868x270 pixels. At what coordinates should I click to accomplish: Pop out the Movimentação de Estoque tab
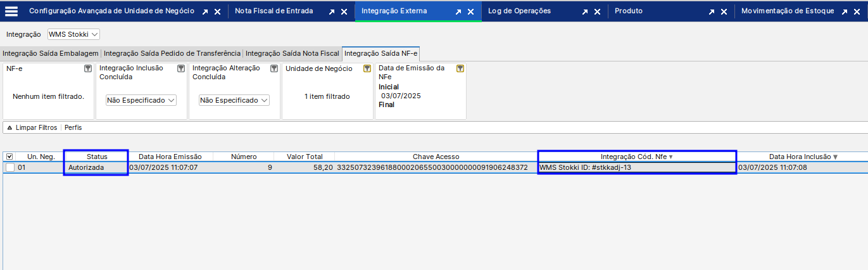pos(843,12)
